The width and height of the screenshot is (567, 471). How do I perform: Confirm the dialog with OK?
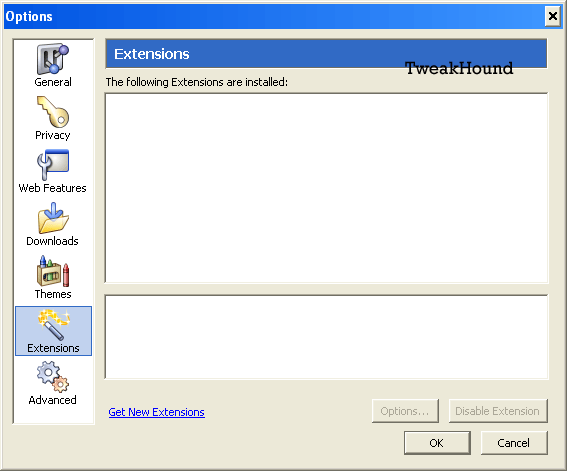pos(437,443)
